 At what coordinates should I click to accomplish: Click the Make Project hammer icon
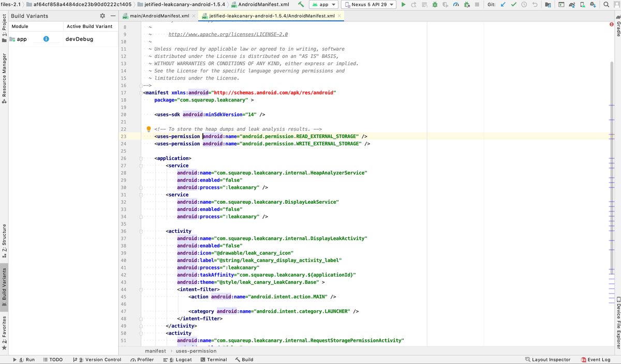point(301,5)
